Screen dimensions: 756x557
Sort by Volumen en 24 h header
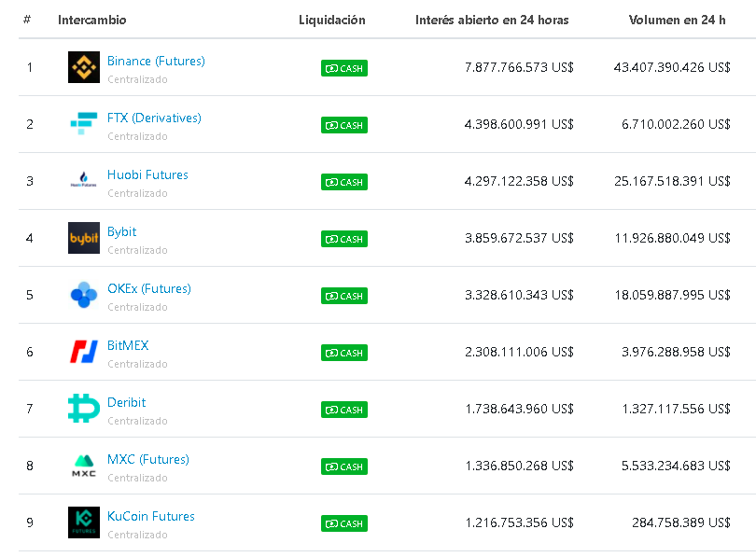677,20
